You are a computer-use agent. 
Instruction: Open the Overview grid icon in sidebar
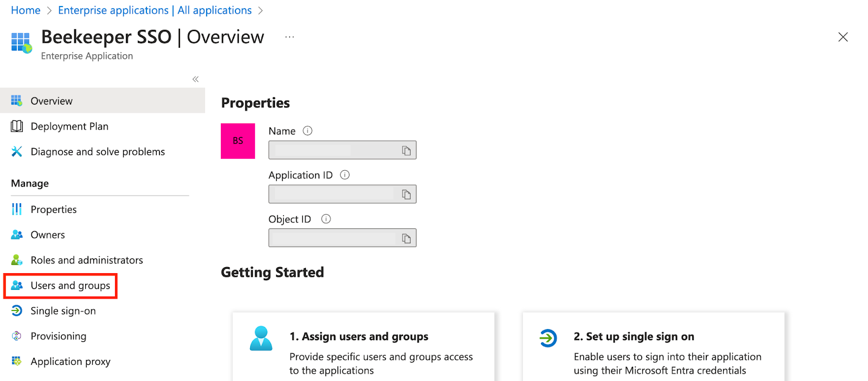point(17,101)
